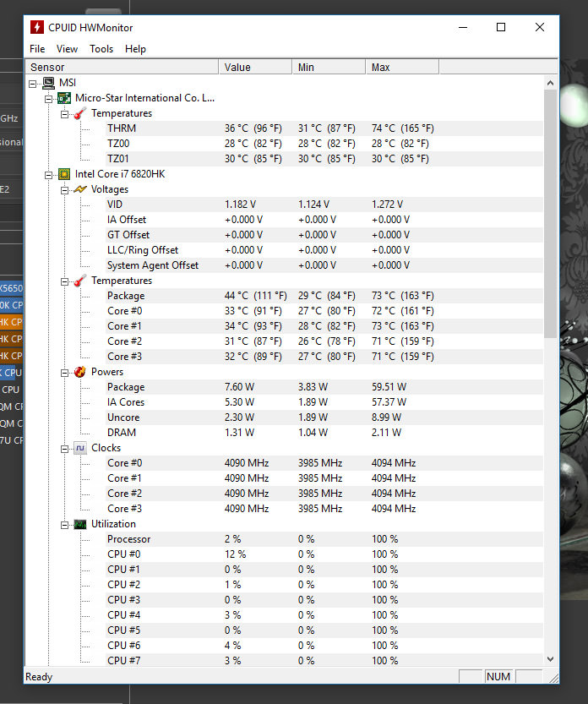588x704 pixels.
Task: Click the Clocks waveform icon
Action: click(80, 448)
